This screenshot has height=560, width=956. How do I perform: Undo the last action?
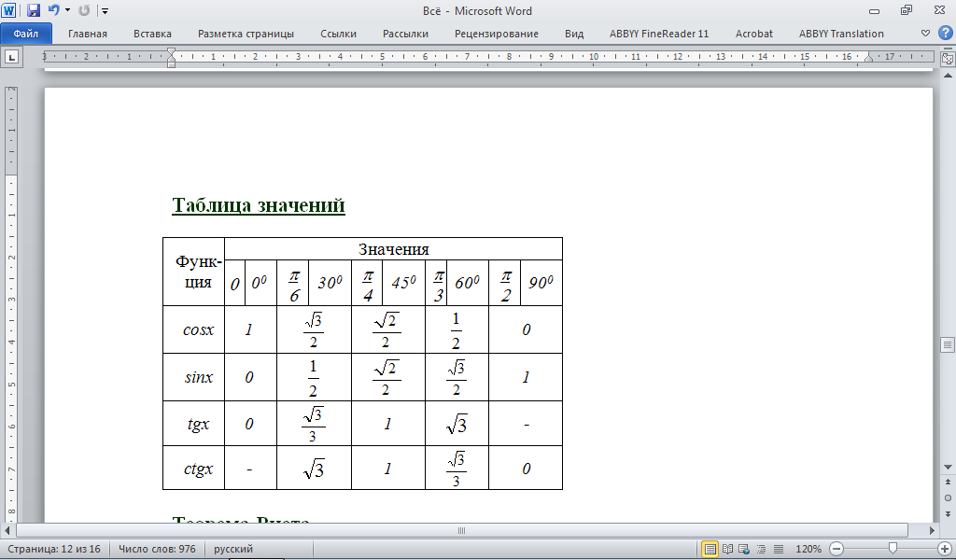53,10
